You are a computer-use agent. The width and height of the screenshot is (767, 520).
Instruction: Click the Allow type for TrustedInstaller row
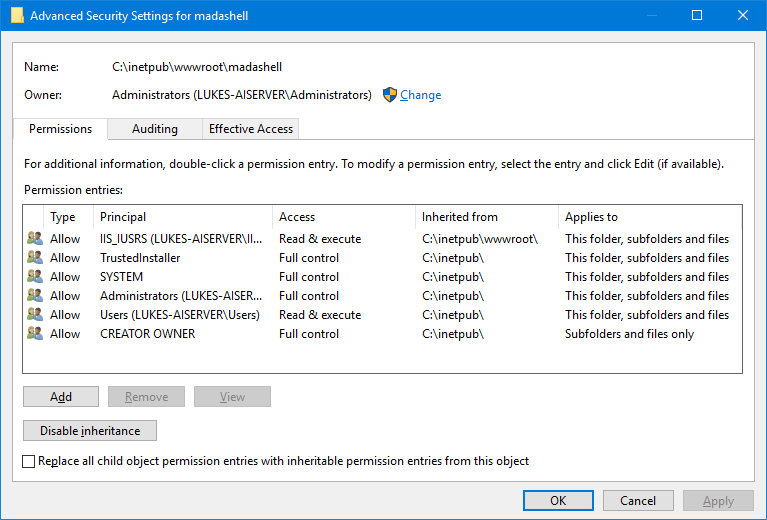[65, 258]
